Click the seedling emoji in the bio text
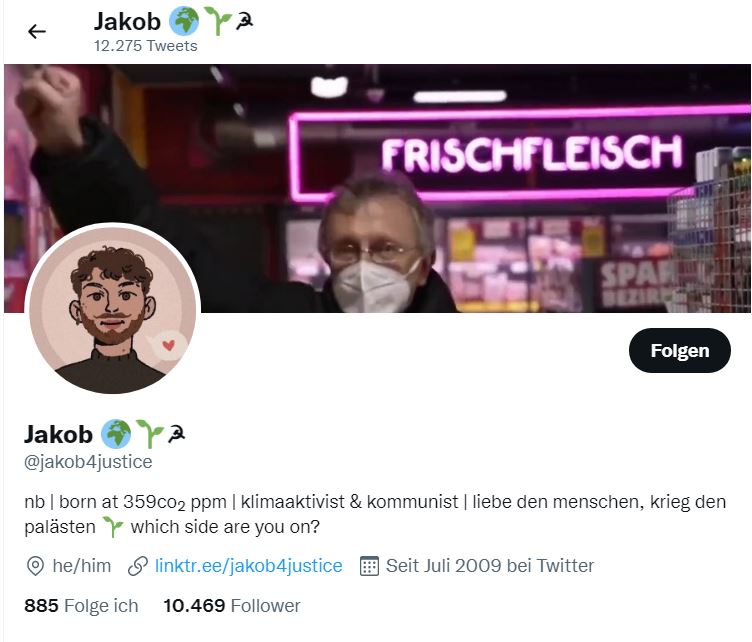Image resolution: width=752 pixels, height=642 pixels. point(113,527)
